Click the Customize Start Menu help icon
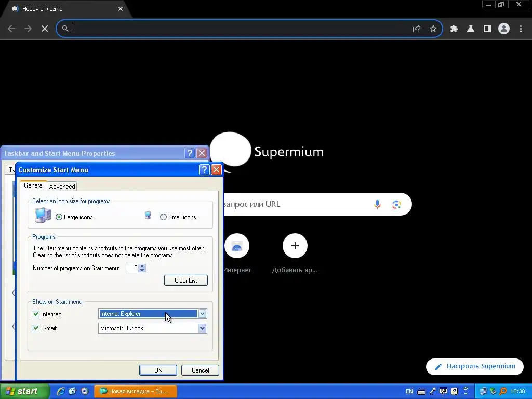The image size is (532, 399). pos(204,170)
